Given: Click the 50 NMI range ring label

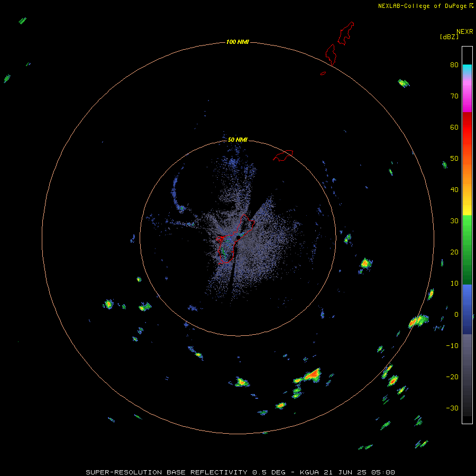Looking at the screenshot, I should [x=237, y=140].
